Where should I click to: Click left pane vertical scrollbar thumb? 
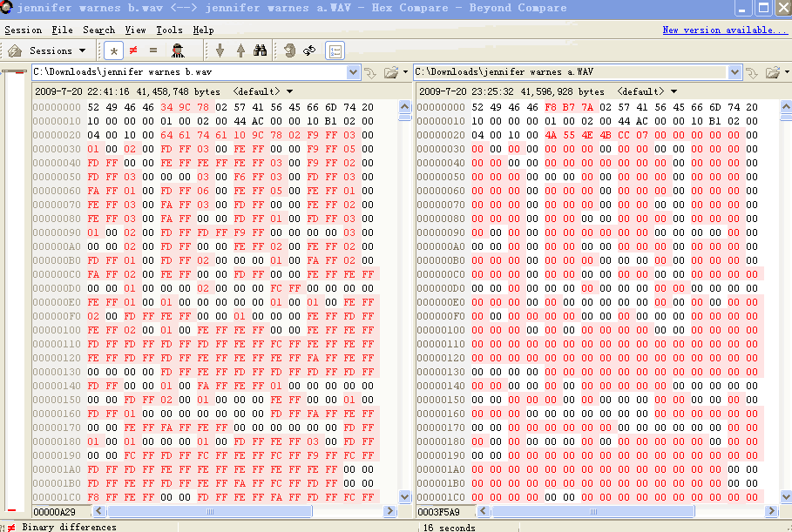(404, 117)
